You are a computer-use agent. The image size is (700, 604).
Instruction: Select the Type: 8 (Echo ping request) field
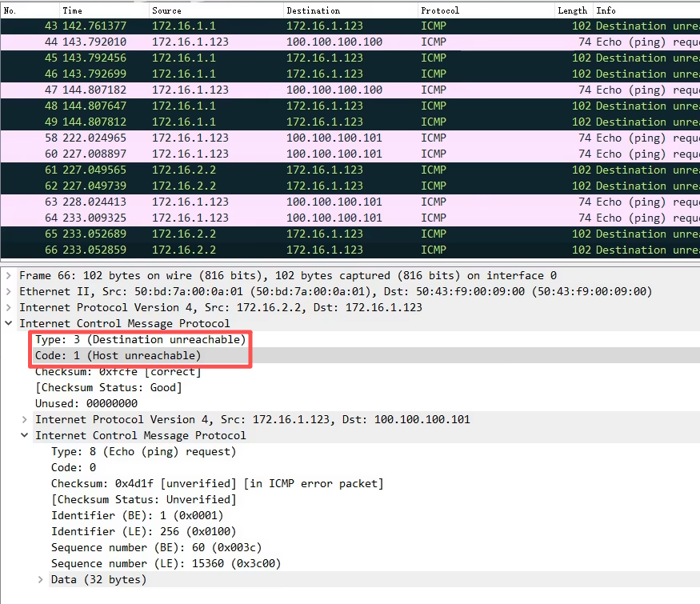143,451
